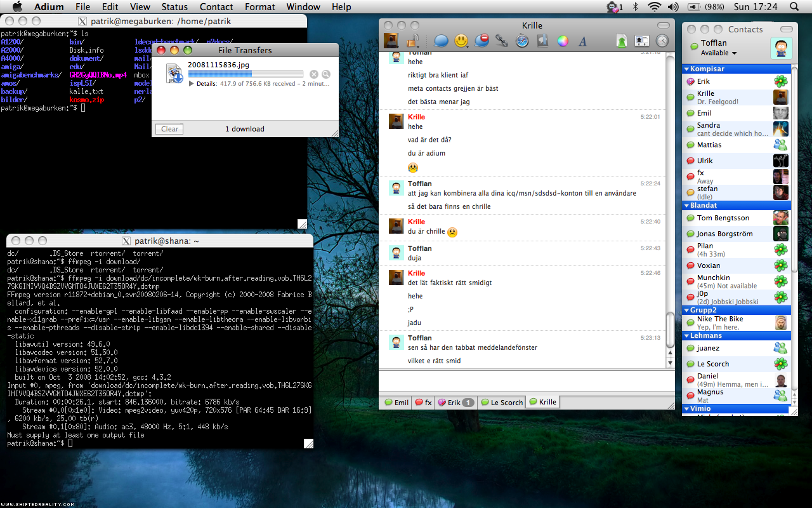
Task: Click the Wi-Fi status icon in menu bar
Action: (655, 7)
